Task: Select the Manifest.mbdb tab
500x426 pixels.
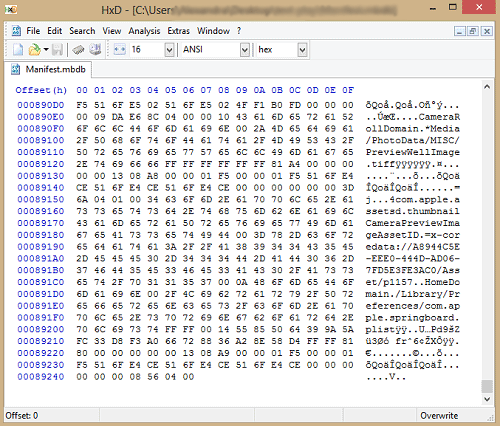Action: point(48,69)
